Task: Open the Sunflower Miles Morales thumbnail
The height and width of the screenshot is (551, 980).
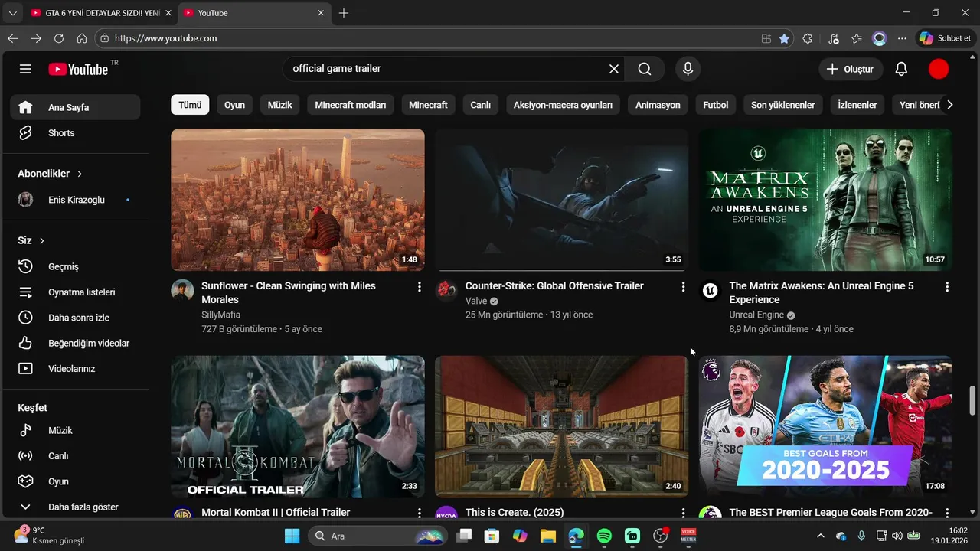Action: [x=298, y=200]
